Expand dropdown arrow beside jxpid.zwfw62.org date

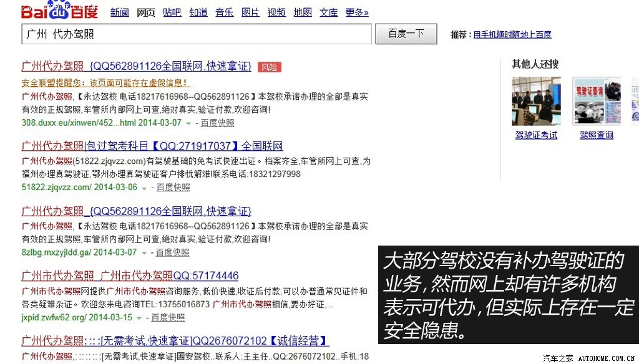click(x=139, y=318)
